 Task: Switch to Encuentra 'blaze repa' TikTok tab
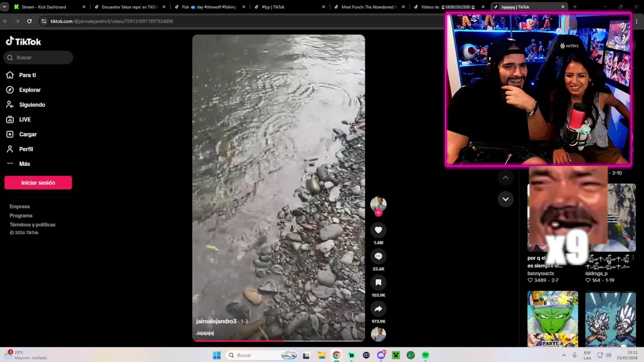pyautogui.click(x=130, y=7)
